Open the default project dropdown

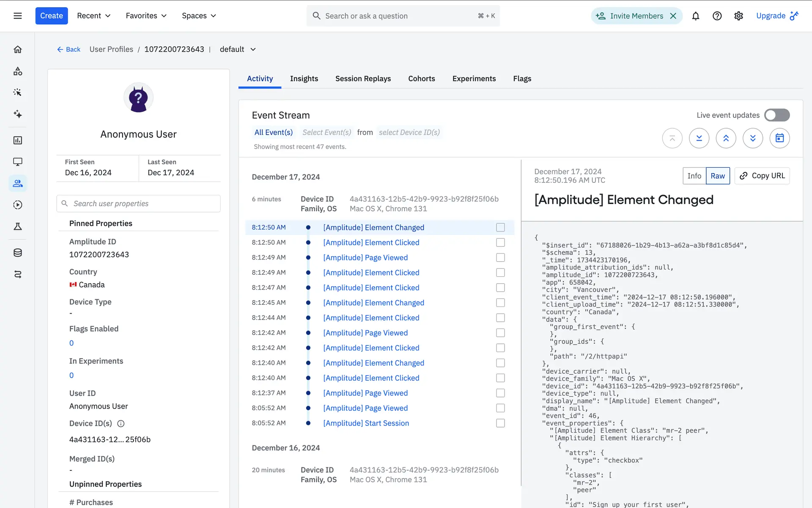tap(238, 49)
